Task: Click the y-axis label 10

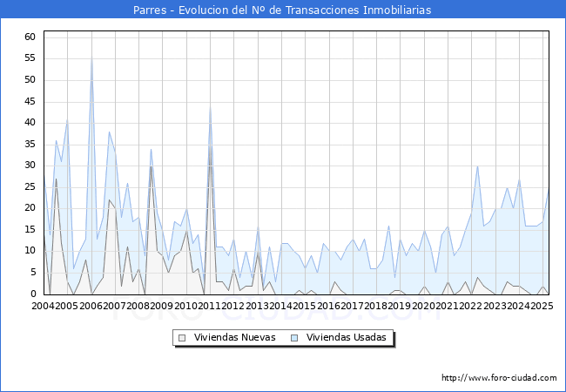Action: coord(30,251)
